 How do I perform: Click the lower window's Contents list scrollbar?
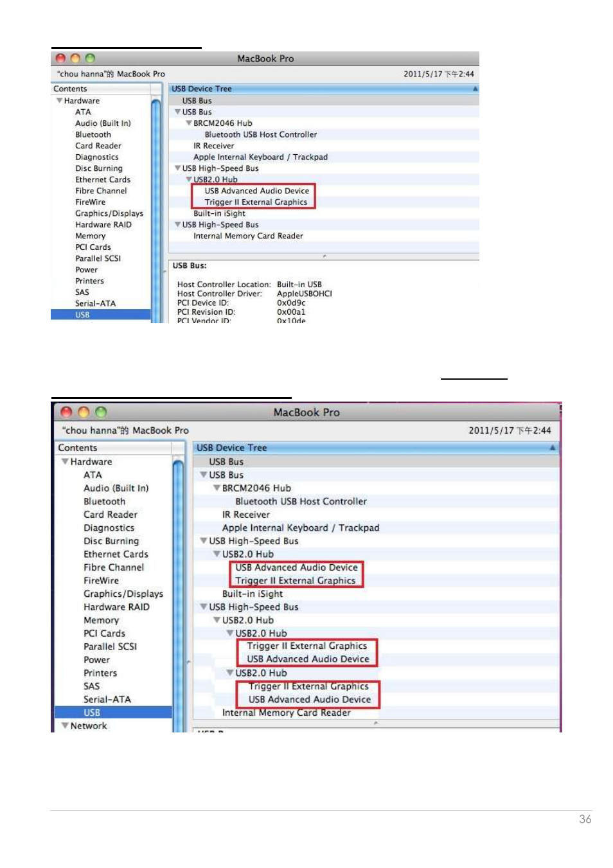[x=179, y=594]
